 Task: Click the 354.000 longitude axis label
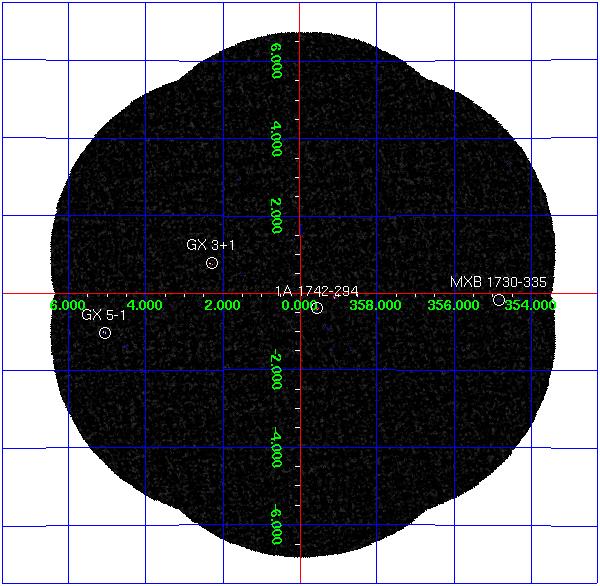pyautogui.click(x=530, y=305)
